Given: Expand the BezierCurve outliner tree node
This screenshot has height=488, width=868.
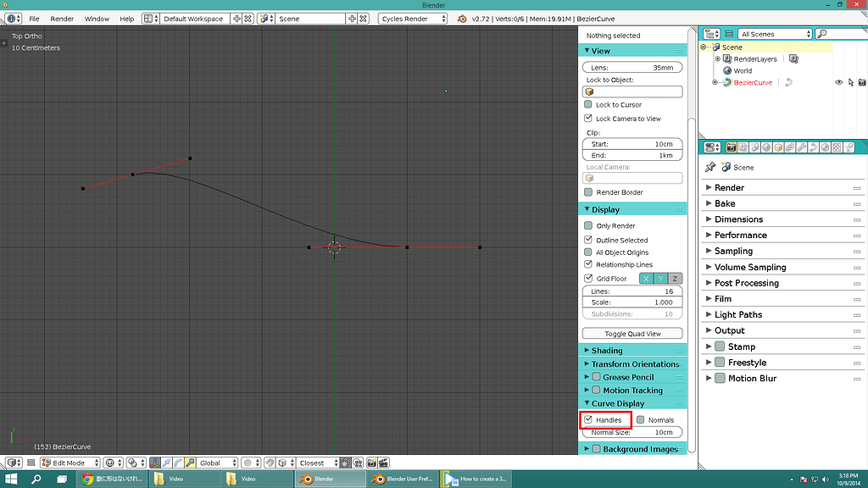Looking at the screenshot, I should coord(715,82).
